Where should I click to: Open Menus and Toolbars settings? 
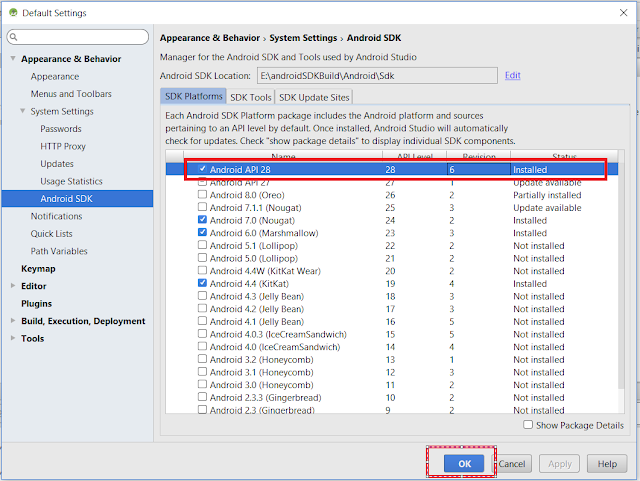(71, 94)
